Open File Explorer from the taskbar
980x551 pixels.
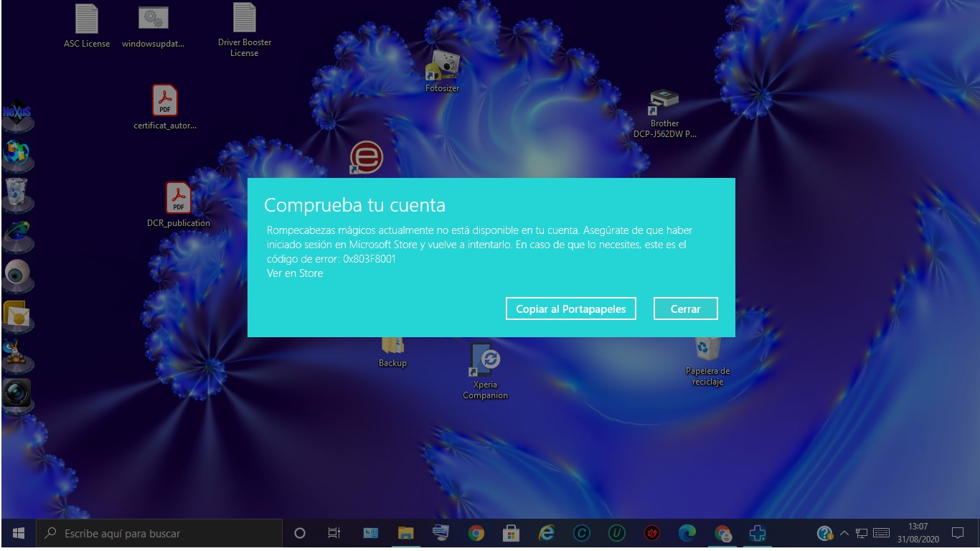406,533
